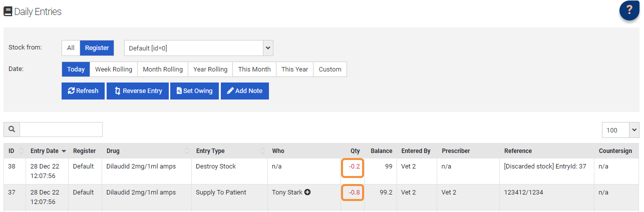The width and height of the screenshot is (644, 212).
Task: Focus the table search input field
Action: tap(61, 129)
